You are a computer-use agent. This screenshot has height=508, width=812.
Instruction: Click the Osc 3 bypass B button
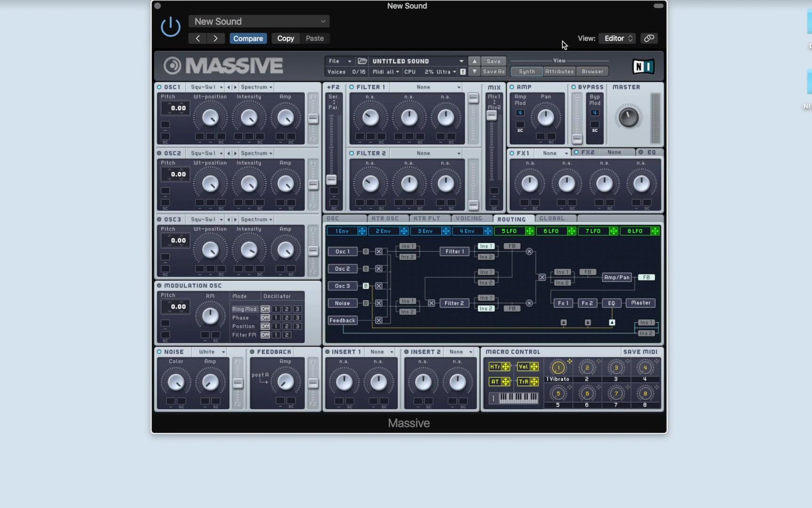coord(366,286)
